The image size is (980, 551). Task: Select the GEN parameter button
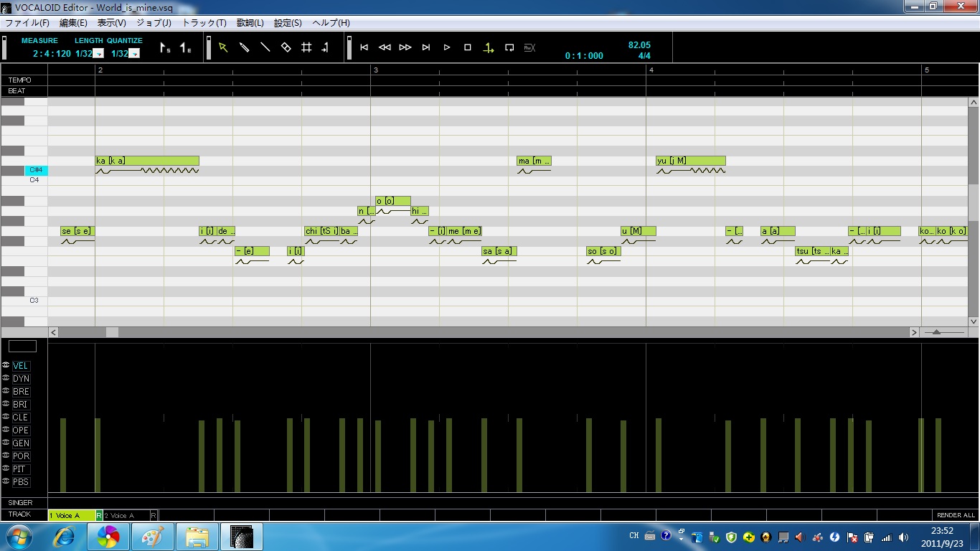click(21, 443)
